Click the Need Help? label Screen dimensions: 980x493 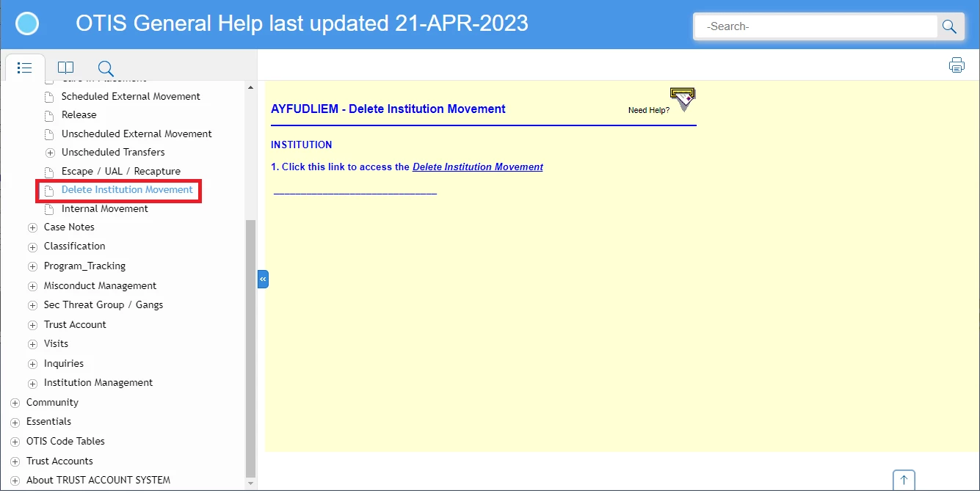click(x=649, y=110)
